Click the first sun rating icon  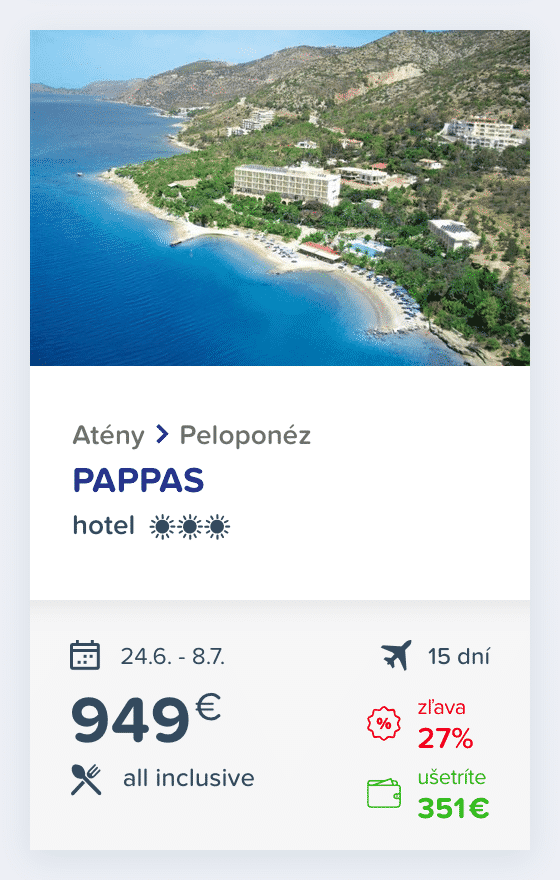[162, 527]
